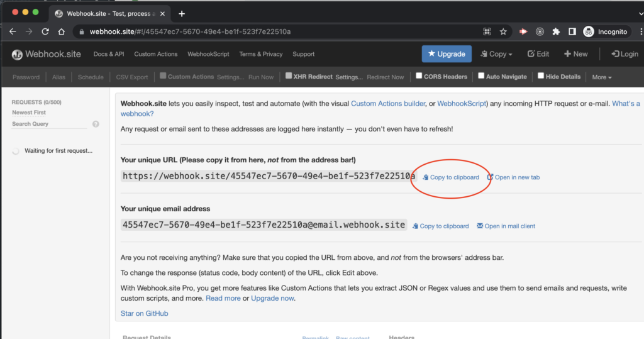Click the Read more link
This screenshot has height=339, width=644.
coord(223,298)
